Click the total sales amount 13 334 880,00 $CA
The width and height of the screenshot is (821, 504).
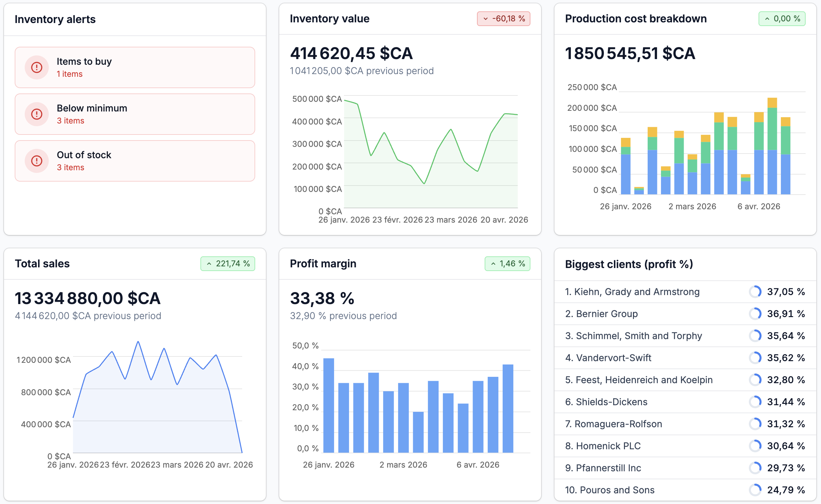(88, 298)
